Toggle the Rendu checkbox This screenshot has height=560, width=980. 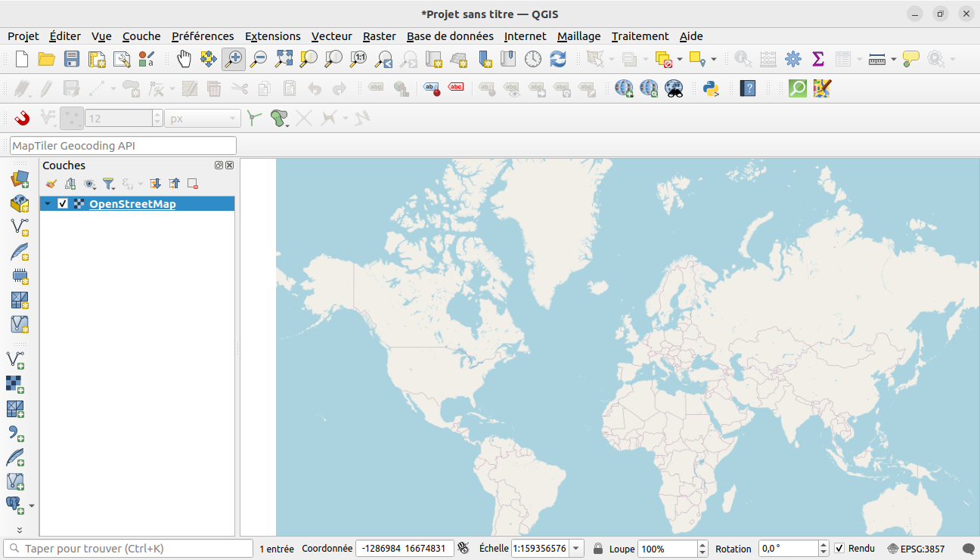[x=839, y=549]
